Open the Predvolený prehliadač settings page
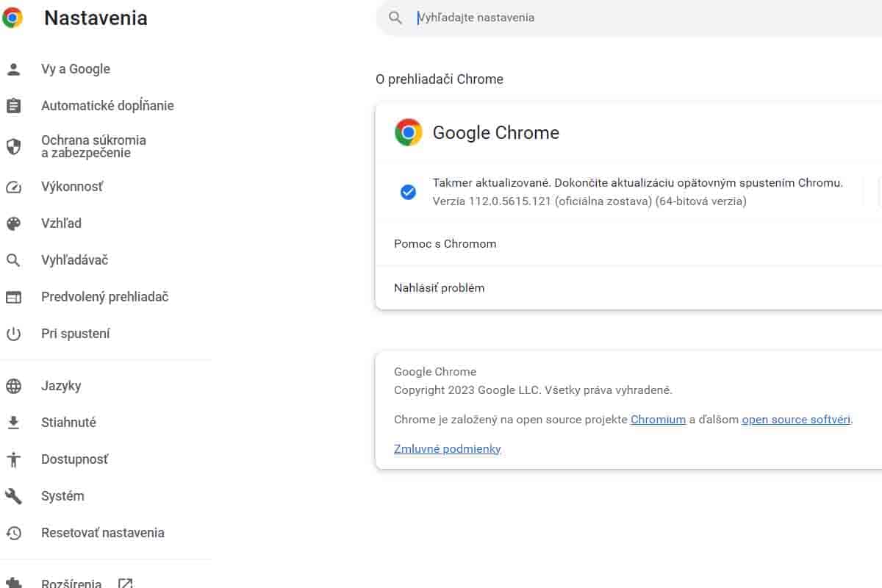882x588 pixels. click(106, 297)
